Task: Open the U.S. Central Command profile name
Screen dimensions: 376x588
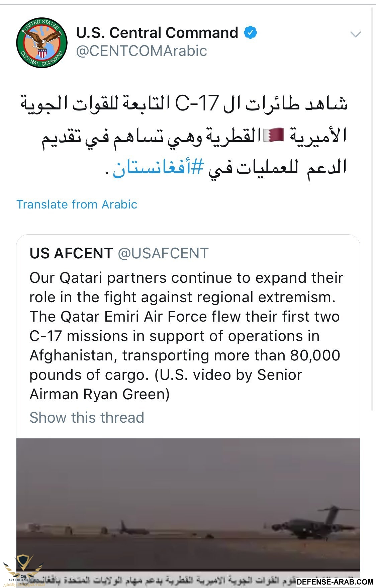Action: [x=157, y=33]
